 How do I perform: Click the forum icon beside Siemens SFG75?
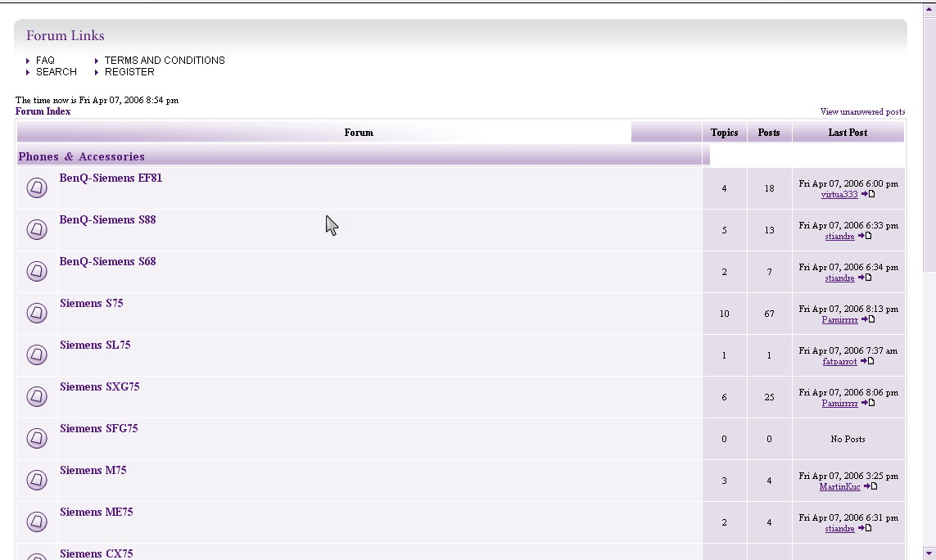37,438
